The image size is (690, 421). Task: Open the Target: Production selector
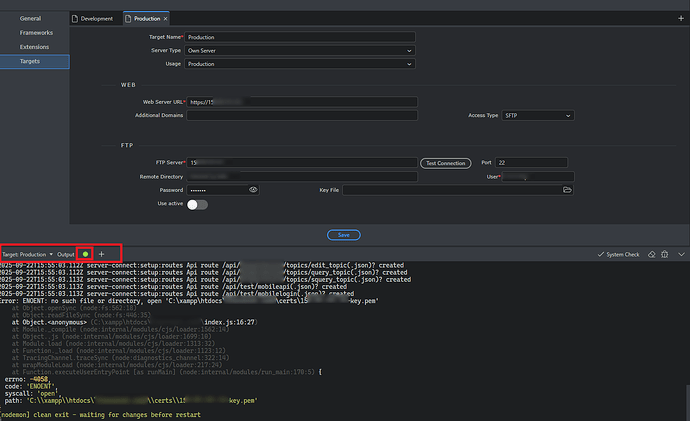click(x=26, y=255)
